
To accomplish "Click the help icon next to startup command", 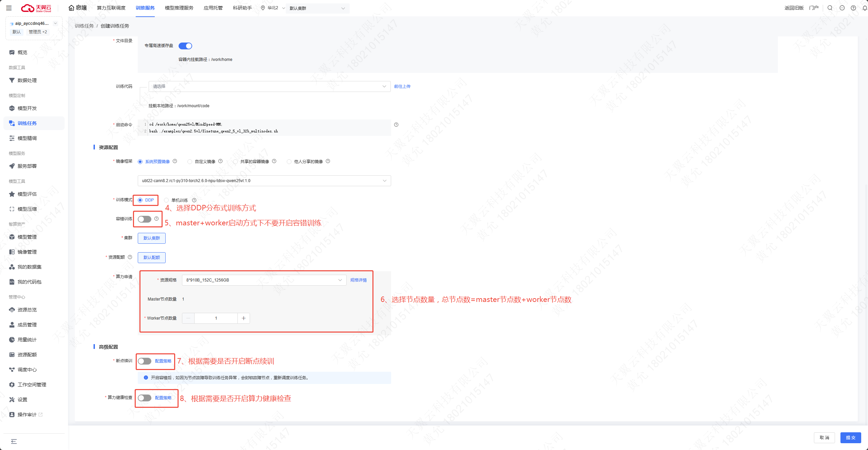I will coord(396,125).
